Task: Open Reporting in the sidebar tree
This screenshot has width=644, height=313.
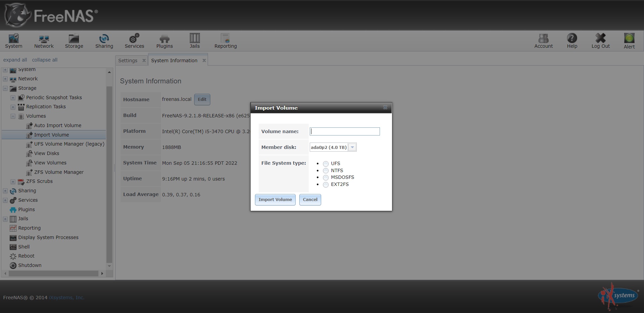Action: click(x=29, y=228)
